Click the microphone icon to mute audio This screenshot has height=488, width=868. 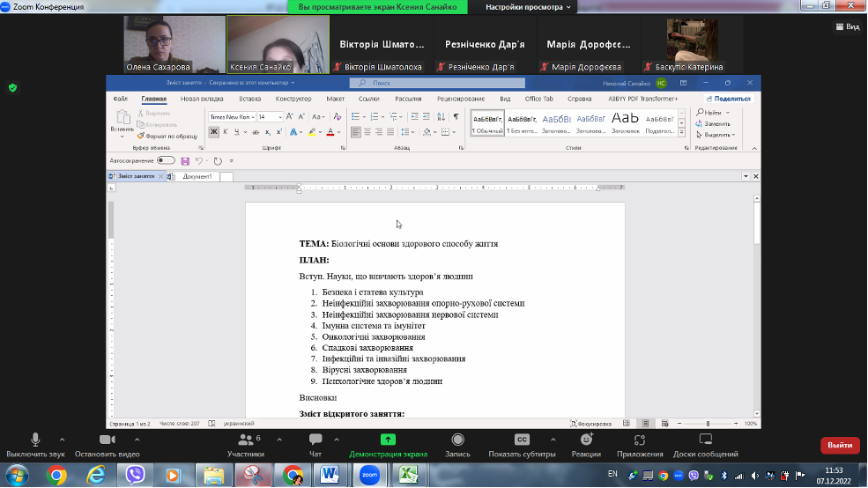tap(35, 440)
